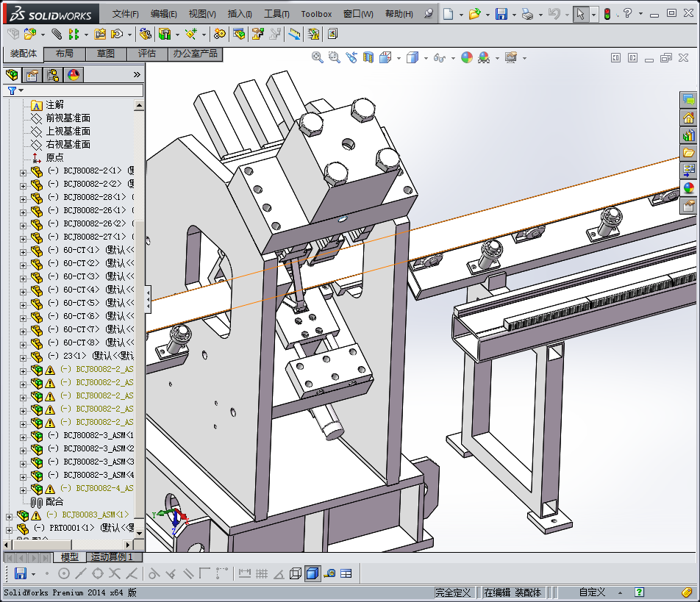
Task: Click the Zoom to Fit magnifier icon
Action: 318,57
